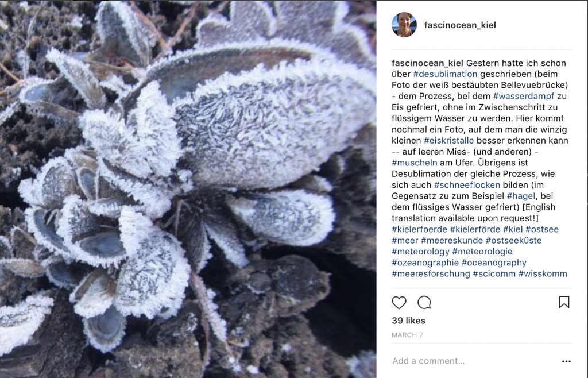Open #kielerfoerde hashtag
Image resolution: width=588 pixels, height=378 pixels.
419,229
